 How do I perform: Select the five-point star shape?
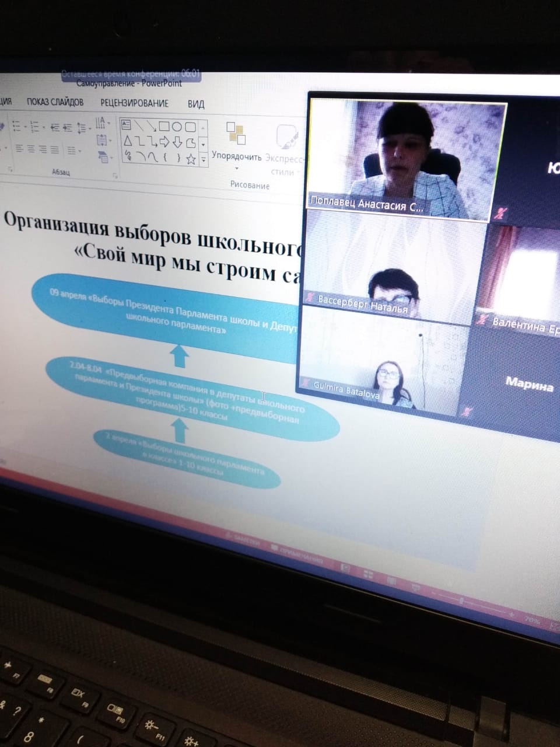pos(191,159)
